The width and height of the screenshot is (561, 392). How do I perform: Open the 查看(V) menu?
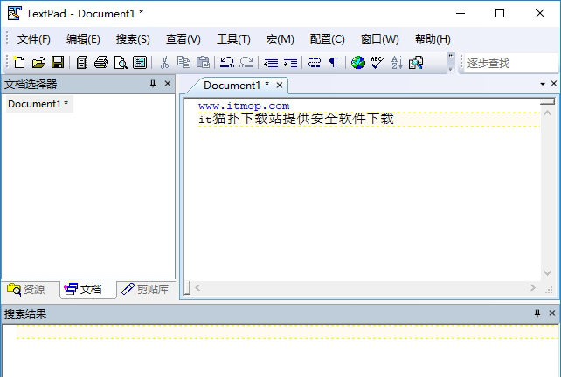tap(184, 39)
